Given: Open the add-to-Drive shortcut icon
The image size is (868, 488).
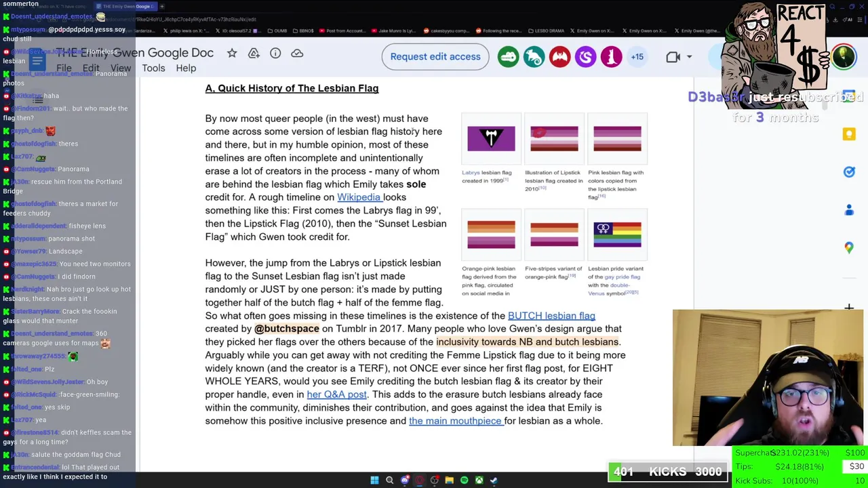Looking at the screenshot, I should coord(254,53).
